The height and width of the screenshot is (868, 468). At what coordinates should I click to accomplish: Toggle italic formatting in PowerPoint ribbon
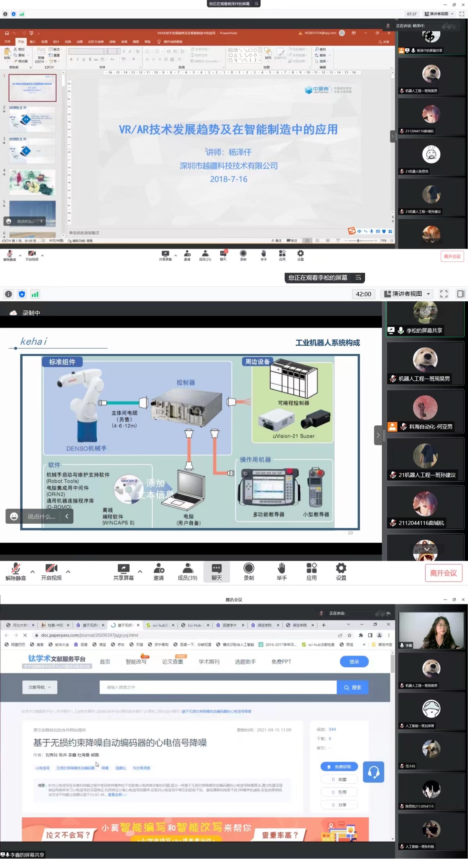77,59
